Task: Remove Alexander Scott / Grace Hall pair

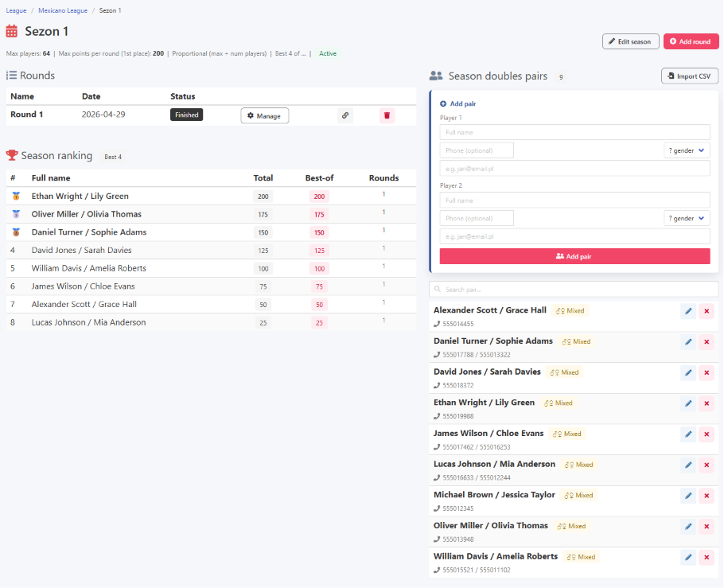Action: pos(706,311)
